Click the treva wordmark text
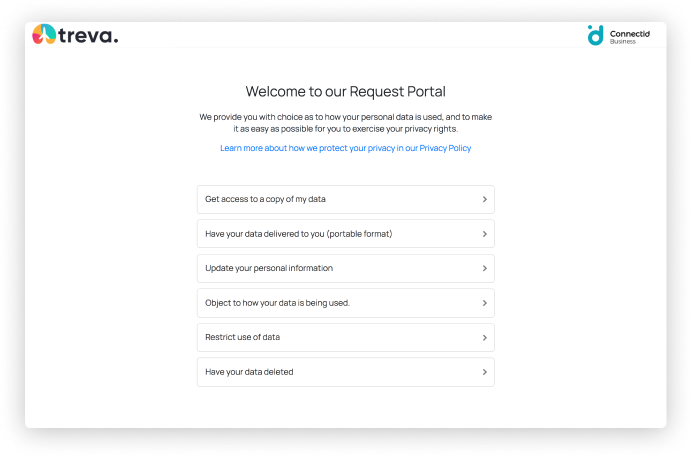This screenshot has width=691, height=456. click(88, 35)
